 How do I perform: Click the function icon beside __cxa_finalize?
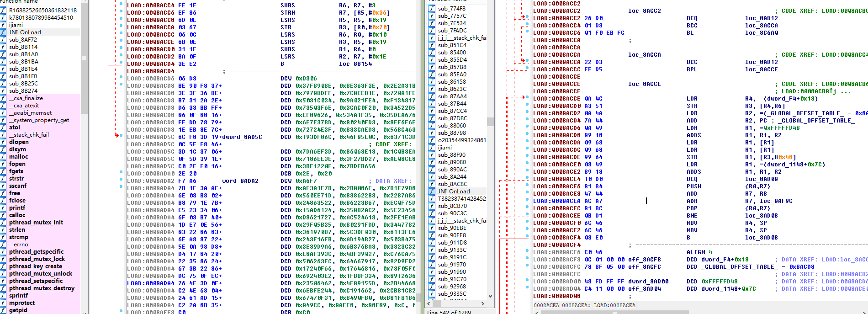(3, 98)
